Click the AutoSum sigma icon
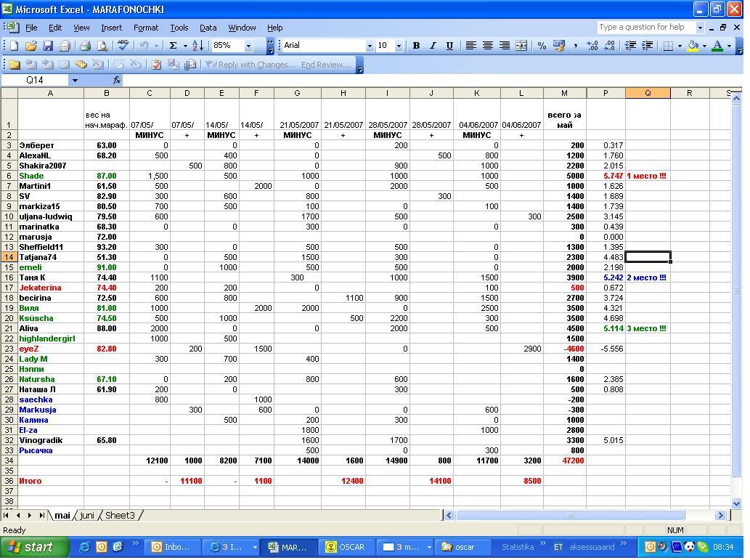 click(x=173, y=46)
